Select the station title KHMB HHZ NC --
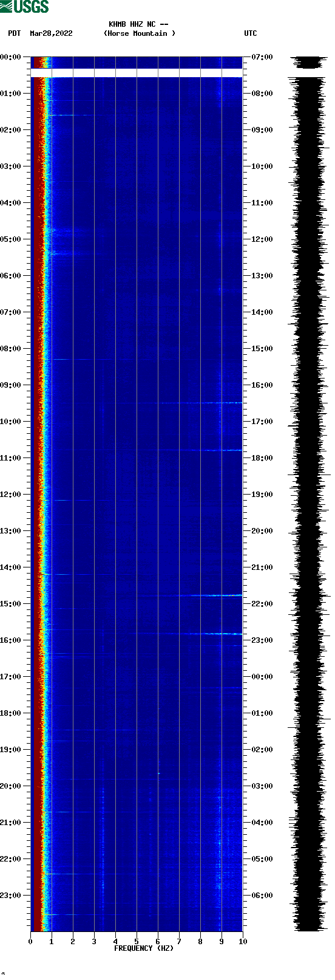This screenshot has height=980, width=335. pyautogui.click(x=138, y=24)
